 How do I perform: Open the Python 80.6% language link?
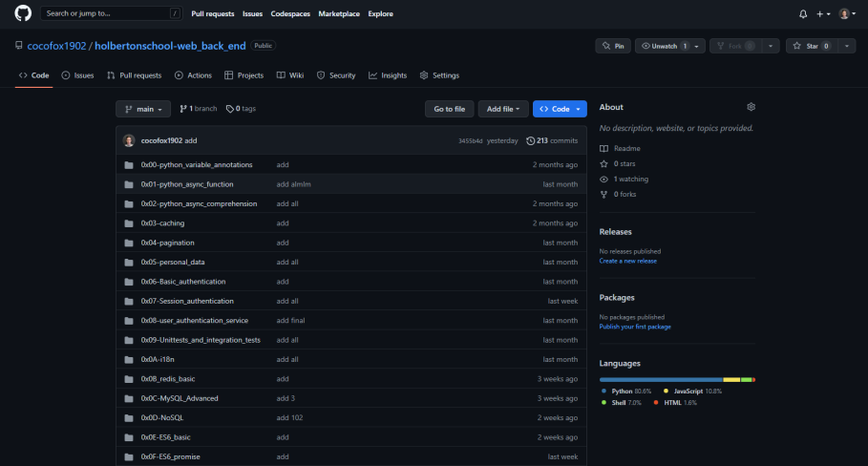pos(626,392)
